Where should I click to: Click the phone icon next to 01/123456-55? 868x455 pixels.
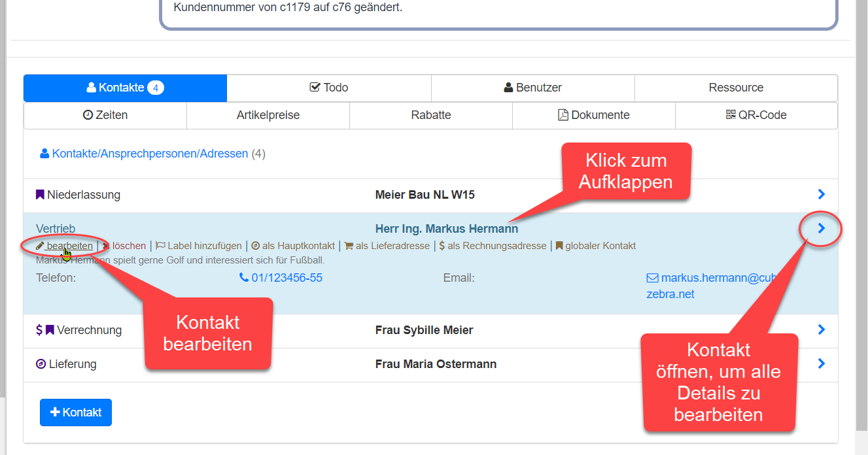click(x=244, y=278)
